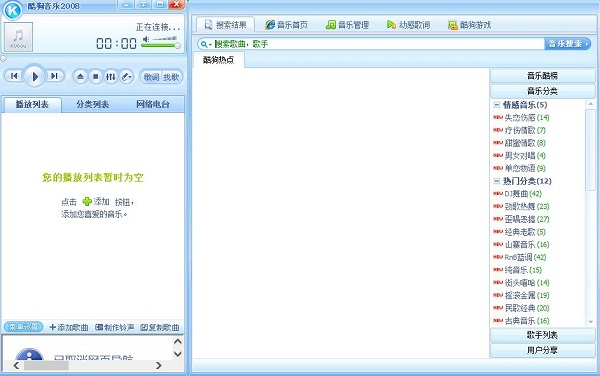Expand the 歌手列表 section
The image size is (600, 376).
tap(542, 335)
